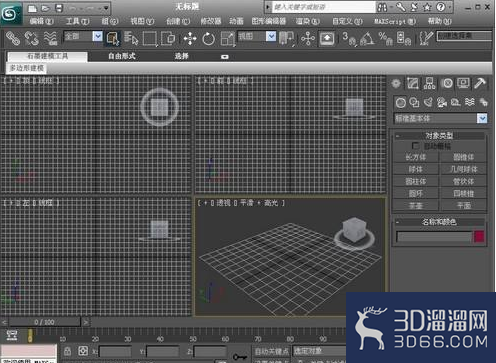Open the 创建(C) menu
Screen dimensions: 496x363
178,21
